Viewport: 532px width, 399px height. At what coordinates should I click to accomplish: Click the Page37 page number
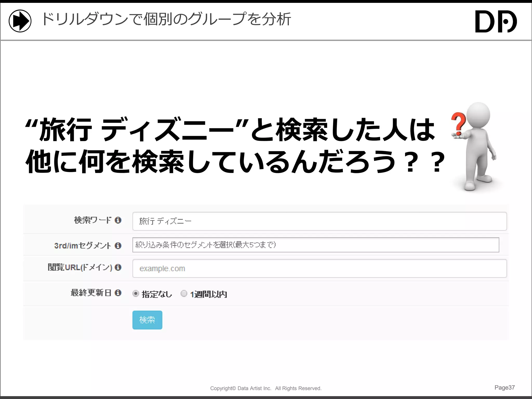coord(504,388)
